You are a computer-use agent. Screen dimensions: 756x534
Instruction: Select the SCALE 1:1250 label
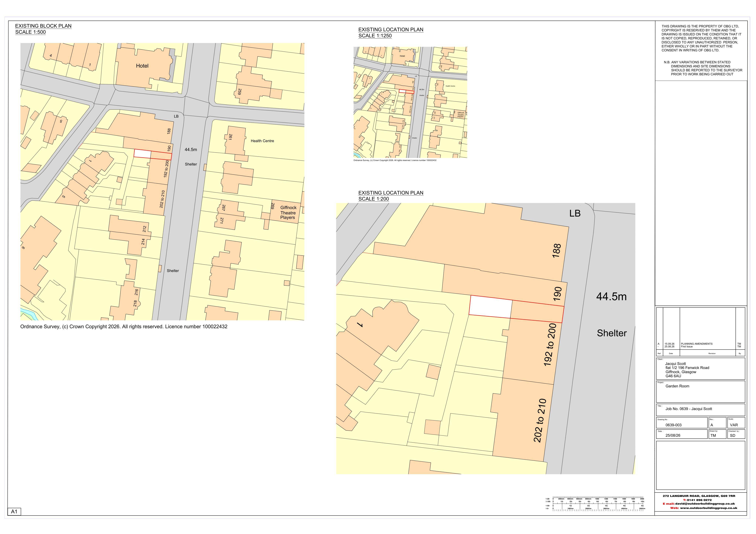click(x=375, y=36)
